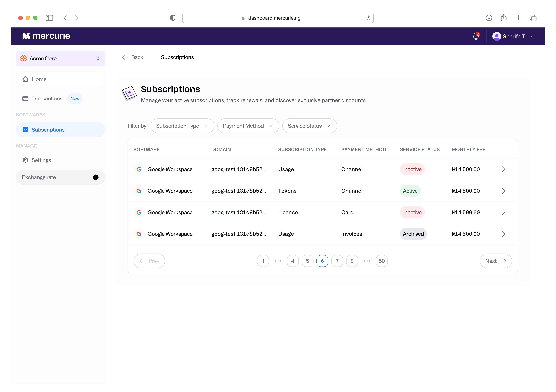Go to page 8

pos(352,261)
